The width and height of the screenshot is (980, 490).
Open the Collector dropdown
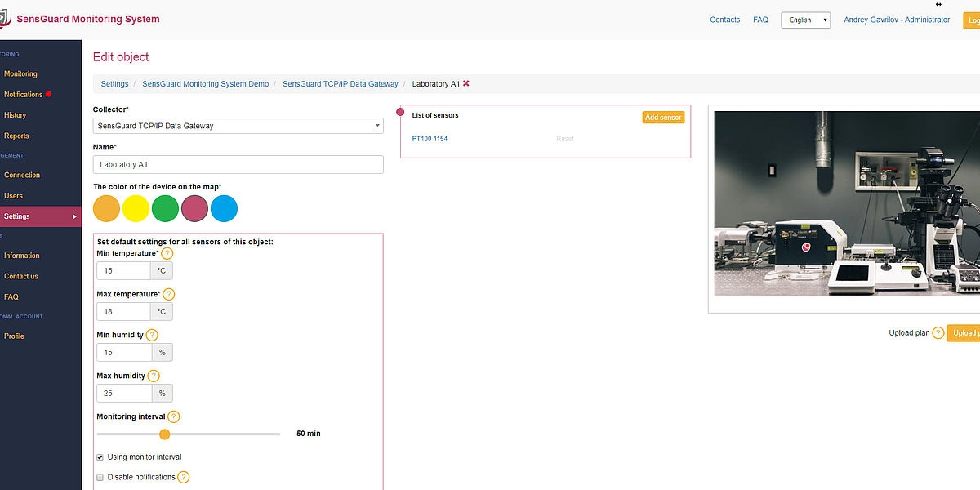coord(238,126)
